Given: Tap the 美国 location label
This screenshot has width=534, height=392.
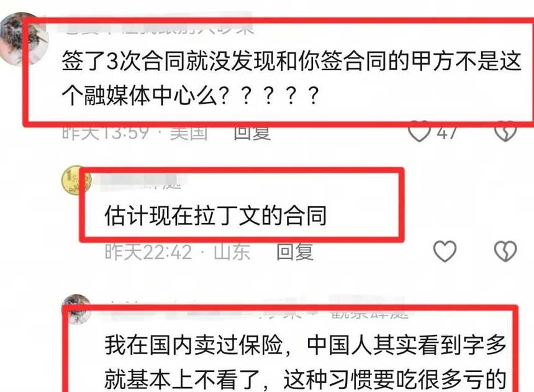Looking at the screenshot, I should (189, 133).
